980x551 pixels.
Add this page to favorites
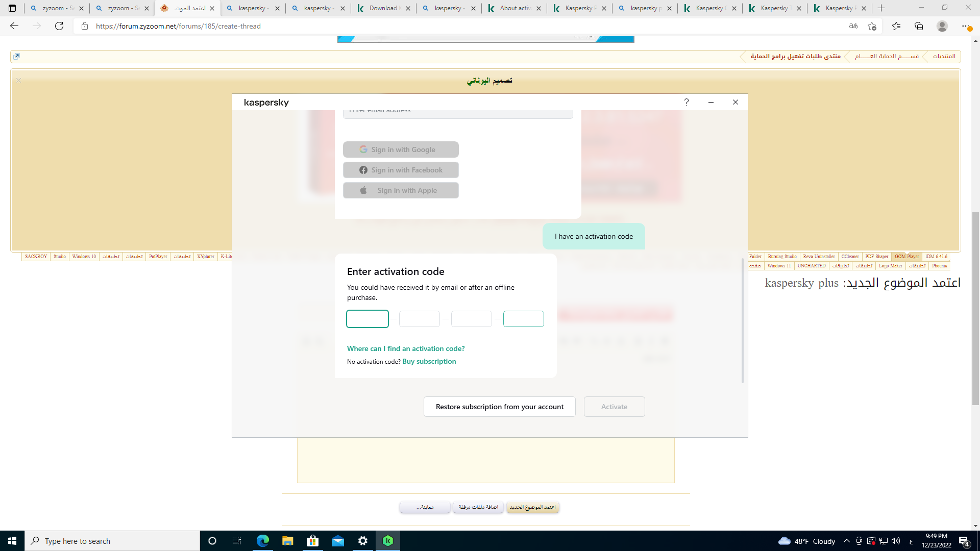[872, 26]
